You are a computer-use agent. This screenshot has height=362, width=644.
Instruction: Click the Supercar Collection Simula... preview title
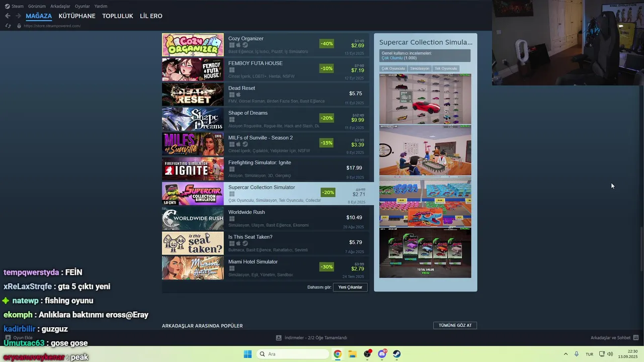[x=426, y=42]
